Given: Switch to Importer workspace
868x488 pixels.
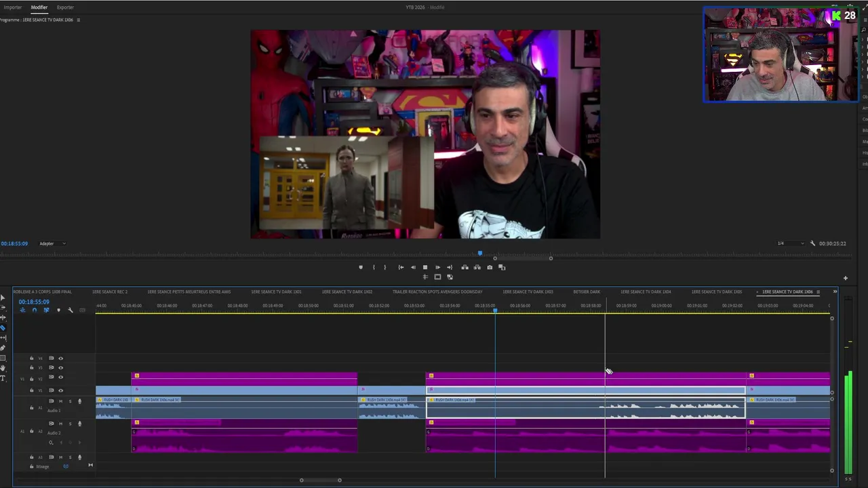Looking at the screenshot, I should coord(13,7).
